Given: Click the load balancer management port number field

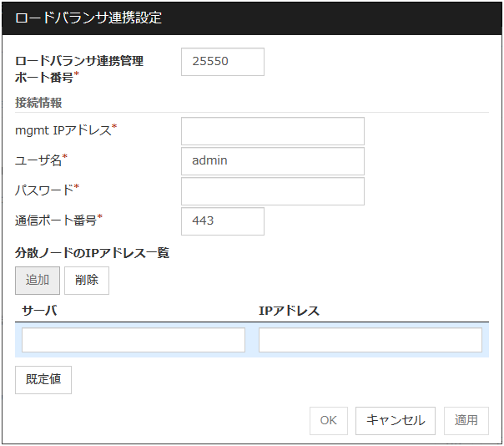Looking at the screenshot, I should [222, 62].
